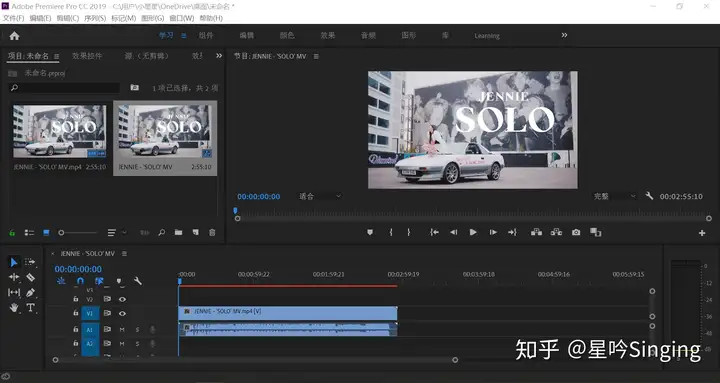Open sort icons dropdown in Project panel
720x383 pixels.
tap(117, 233)
